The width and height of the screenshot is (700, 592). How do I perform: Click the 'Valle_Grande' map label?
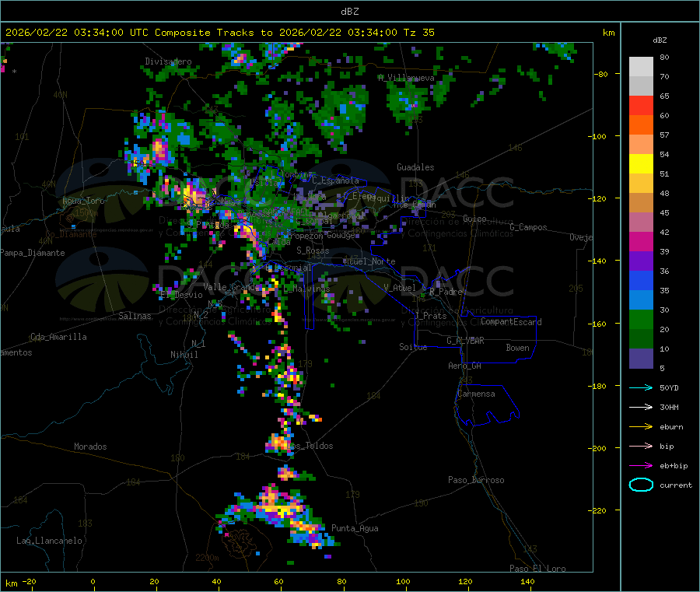(x=231, y=287)
